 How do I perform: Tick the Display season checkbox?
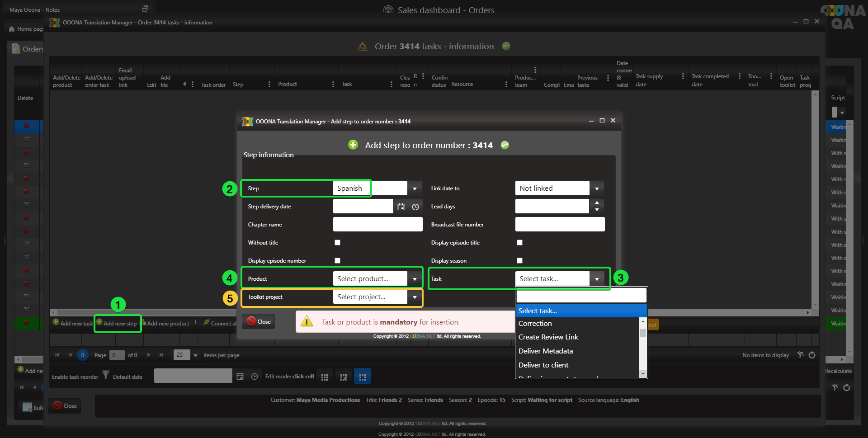tap(519, 261)
